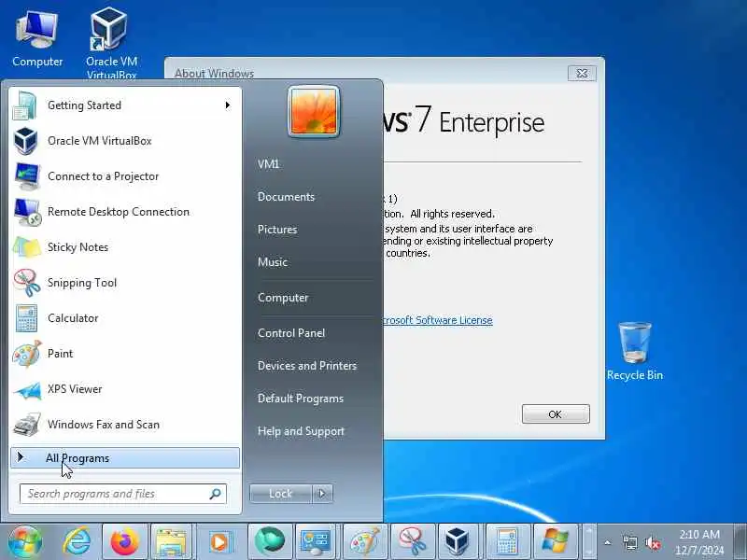Click the search magnifier icon

pyautogui.click(x=216, y=494)
